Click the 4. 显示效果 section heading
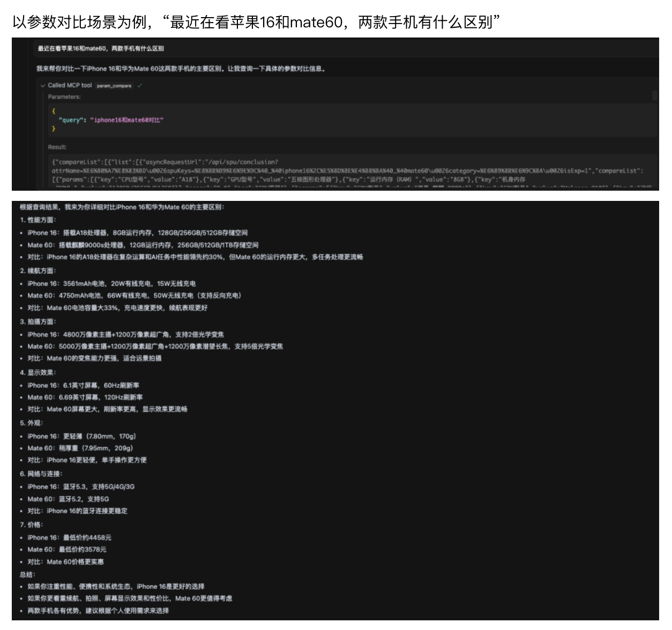This screenshot has height=630, width=672. [x=38, y=373]
